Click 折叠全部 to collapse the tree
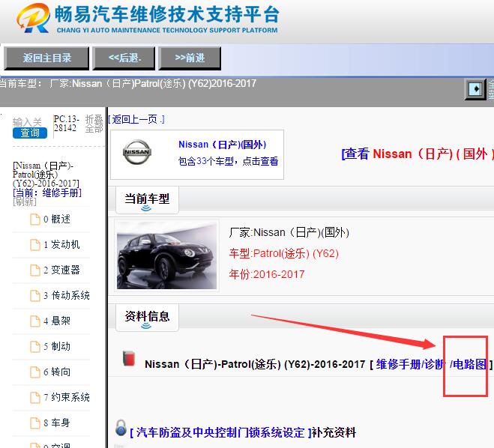The width and height of the screenshot is (494, 448). coord(94,124)
